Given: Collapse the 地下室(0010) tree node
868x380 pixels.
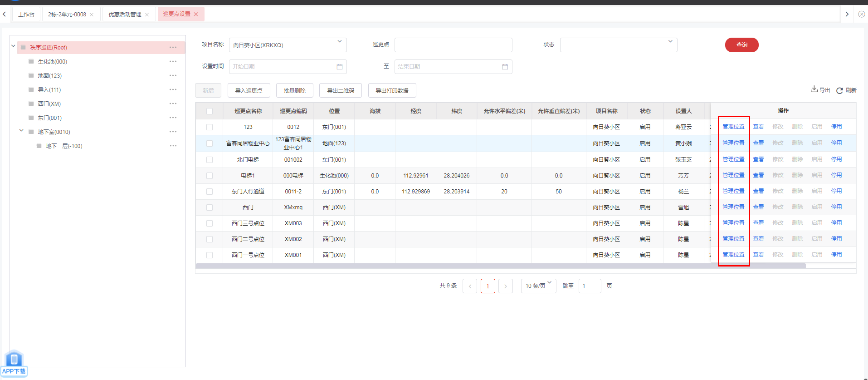Looking at the screenshot, I should (21, 131).
